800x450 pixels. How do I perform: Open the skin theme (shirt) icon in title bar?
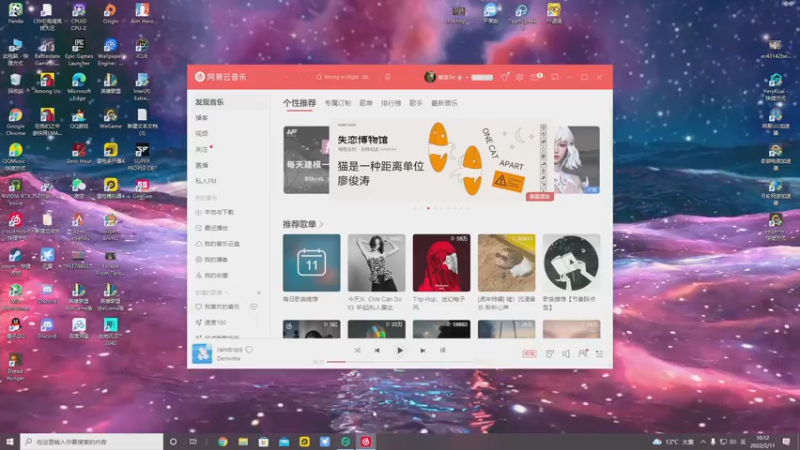[505, 77]
